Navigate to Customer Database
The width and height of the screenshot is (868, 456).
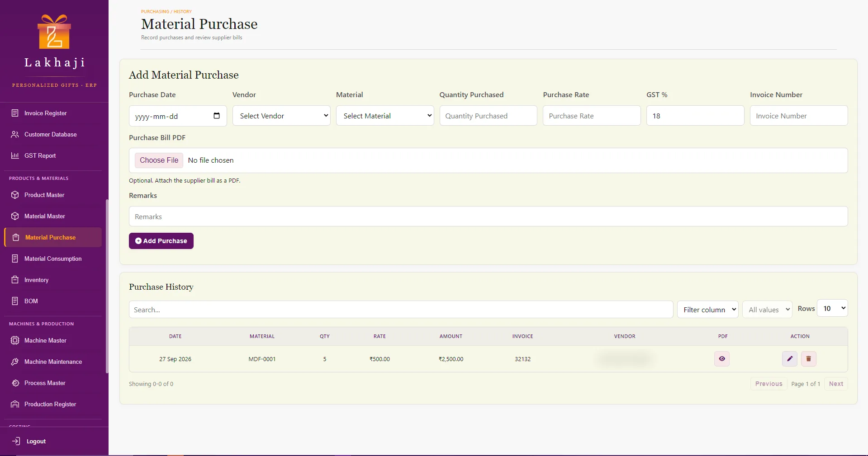pos(53,134)
